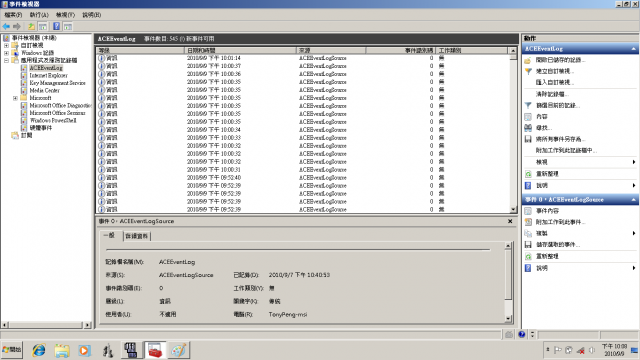The height and width of the screenshot is (360, 640).
Task: Select 訂閱 node in tree
Action: point(26,135)
